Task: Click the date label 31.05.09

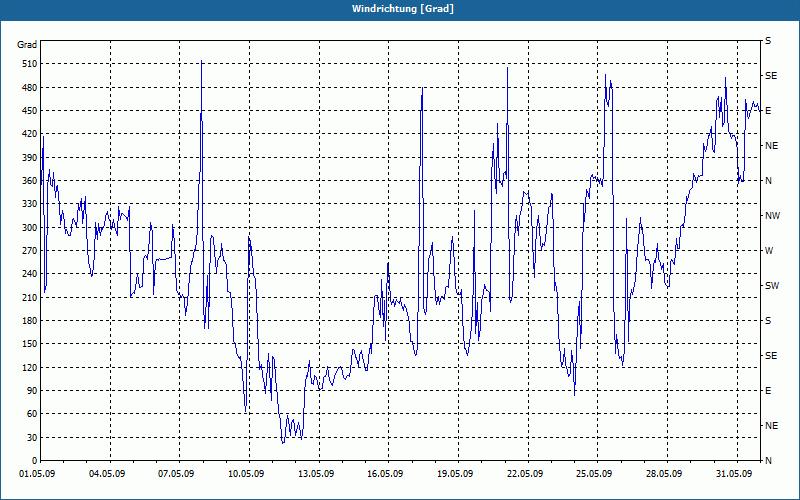Action: [734, 474]
